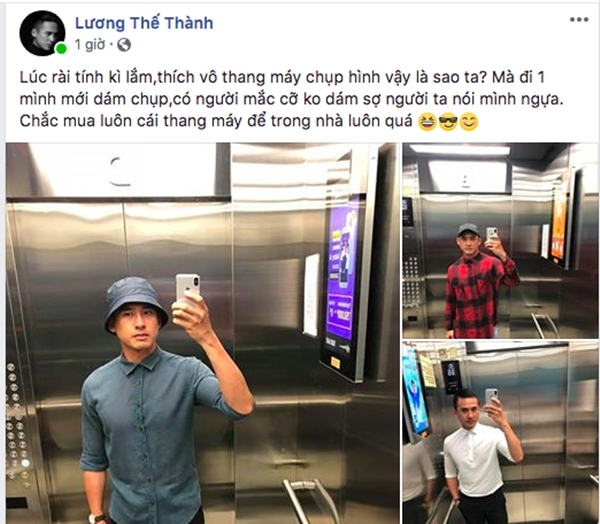Click the sunglasses emoji in post
The height and width of the screenshot is (524, 600).
coord(448,122)
